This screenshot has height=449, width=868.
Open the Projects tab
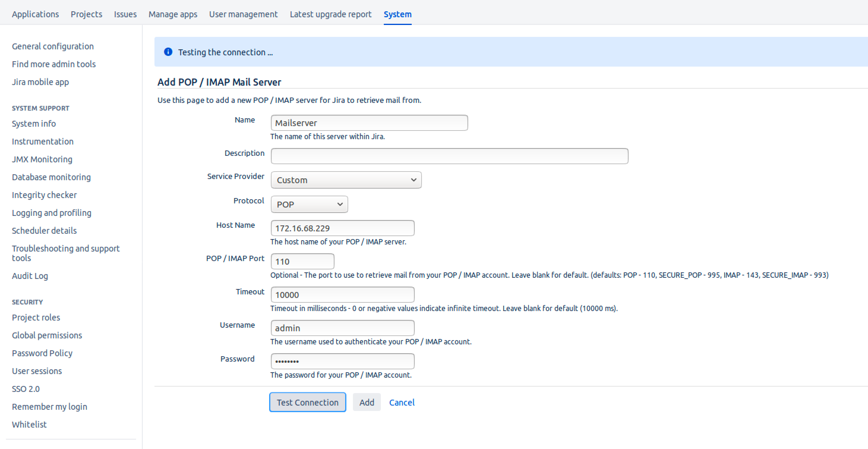[x=86, y=14]
